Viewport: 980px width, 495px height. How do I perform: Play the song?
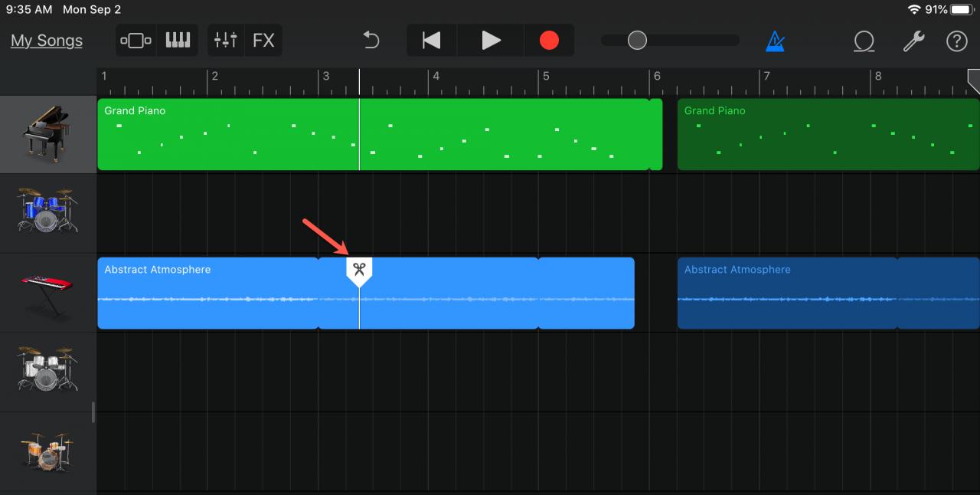491,40
